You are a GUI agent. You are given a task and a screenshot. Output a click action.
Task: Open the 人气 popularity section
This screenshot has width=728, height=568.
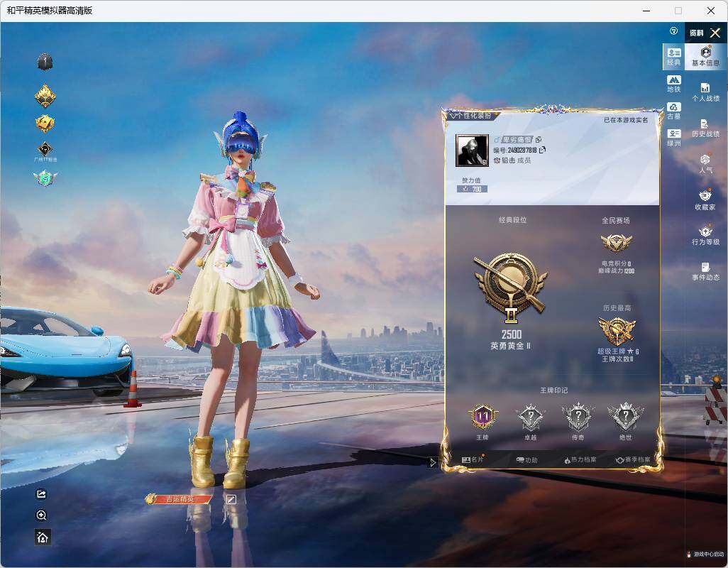point(706,164)
